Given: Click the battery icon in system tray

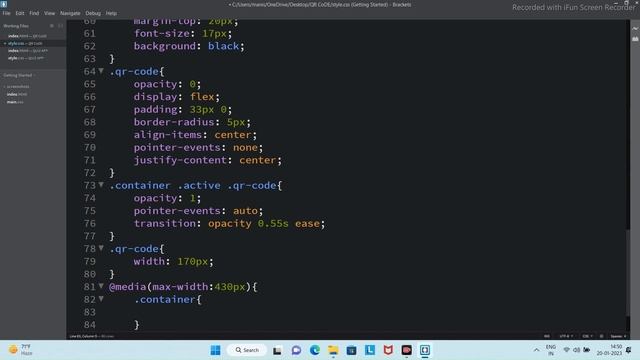Looking at the screenshot, I should click(587, 350).
